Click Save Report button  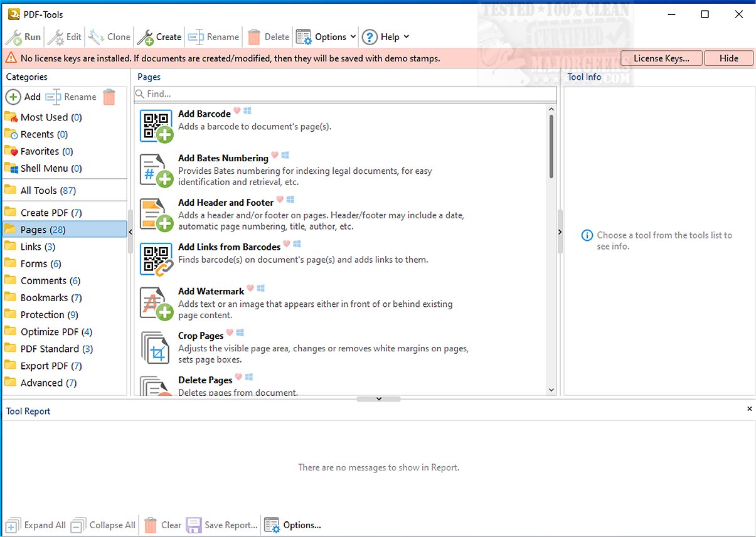[221, 525]
